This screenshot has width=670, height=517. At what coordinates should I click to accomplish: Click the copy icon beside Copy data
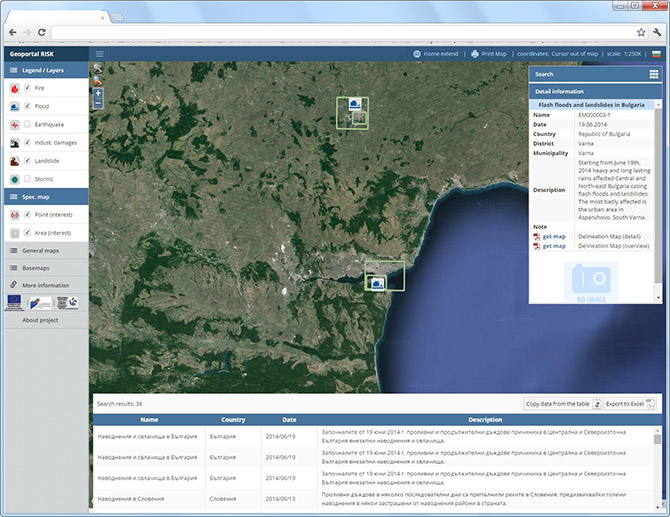point(598,404)
